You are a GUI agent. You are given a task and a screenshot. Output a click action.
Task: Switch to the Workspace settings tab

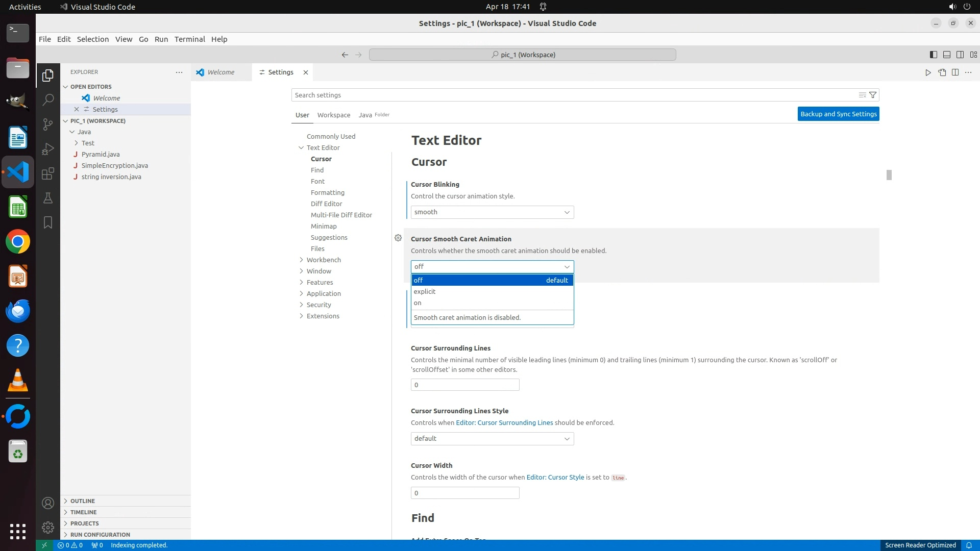(333, 115)
